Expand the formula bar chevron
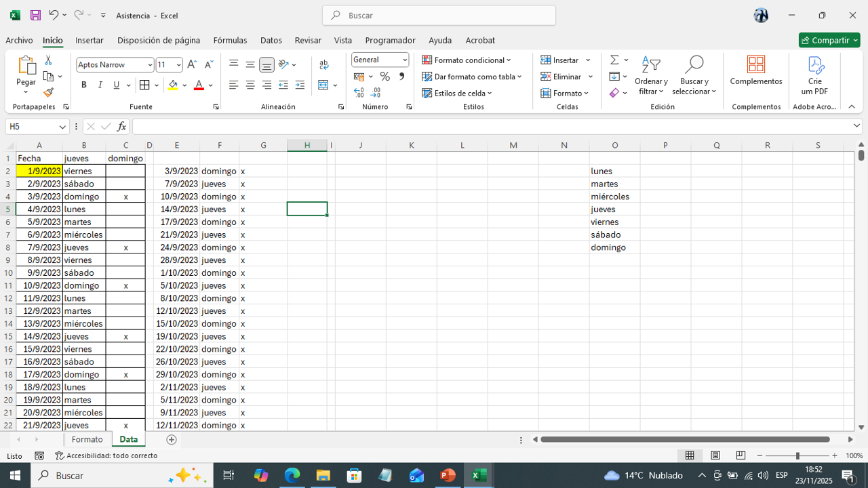Image resolution: width=868 pixels, height=488 pixels. pos(856,126)
